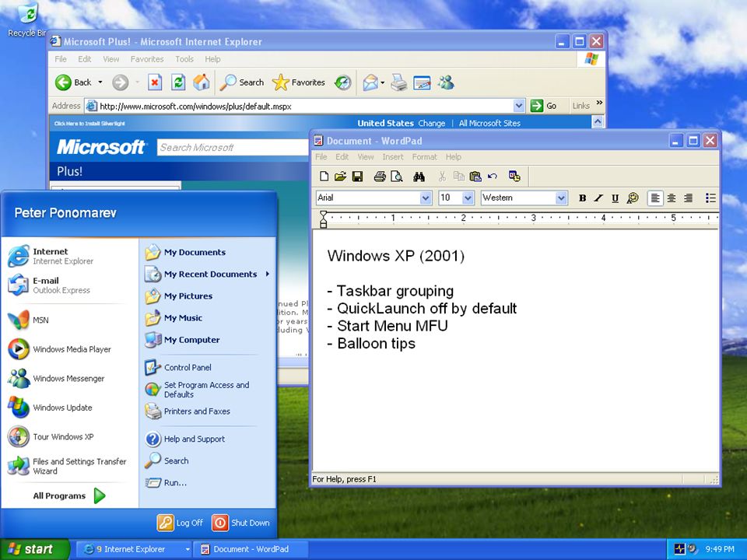Open Help and Support in Start menu
Screen dimensions: 747x560
click(207, 439)
